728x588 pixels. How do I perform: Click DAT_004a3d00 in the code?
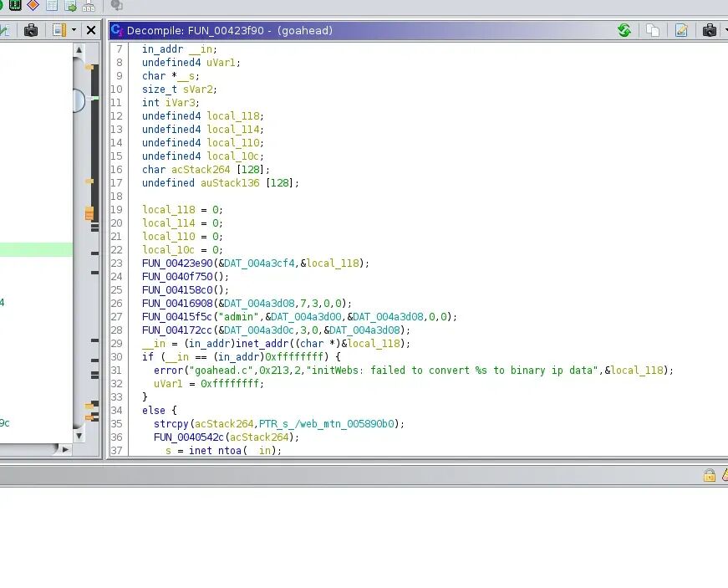pos(306,317)
